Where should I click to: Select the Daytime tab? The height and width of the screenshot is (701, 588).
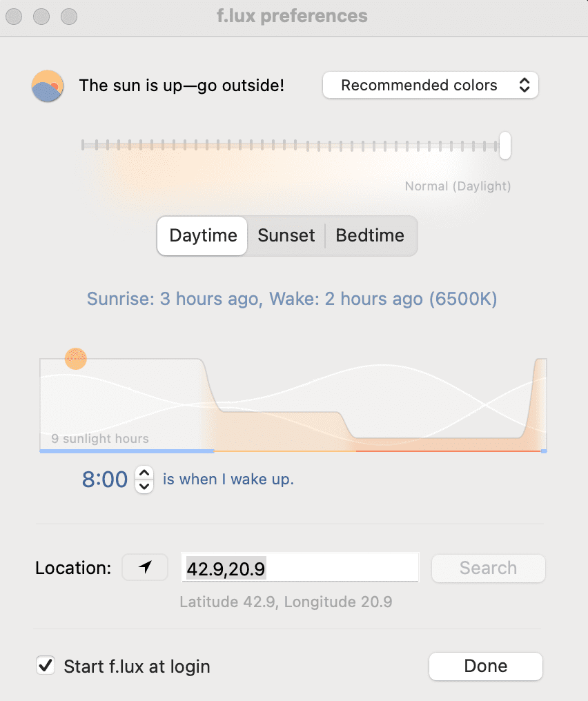(x=203, y=235)
